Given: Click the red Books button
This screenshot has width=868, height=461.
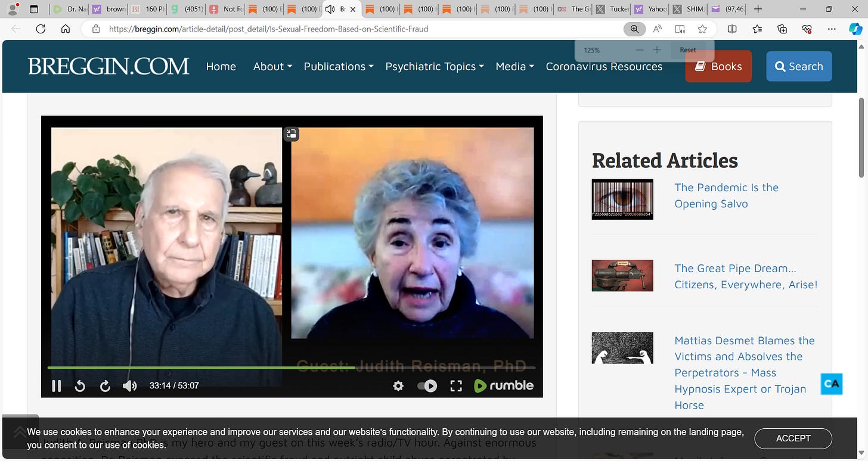Looking at the screenshot, I should (x=718, y=66).
